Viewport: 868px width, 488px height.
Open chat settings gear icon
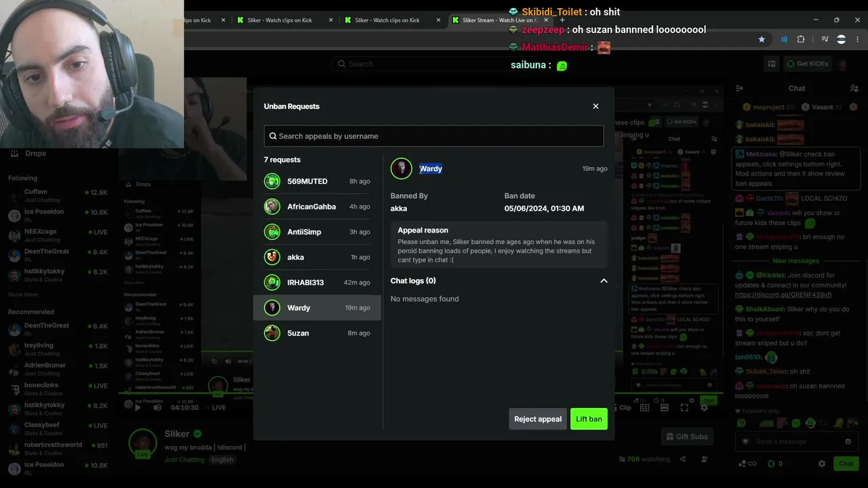pyautogui.click(x=822, y=464)
